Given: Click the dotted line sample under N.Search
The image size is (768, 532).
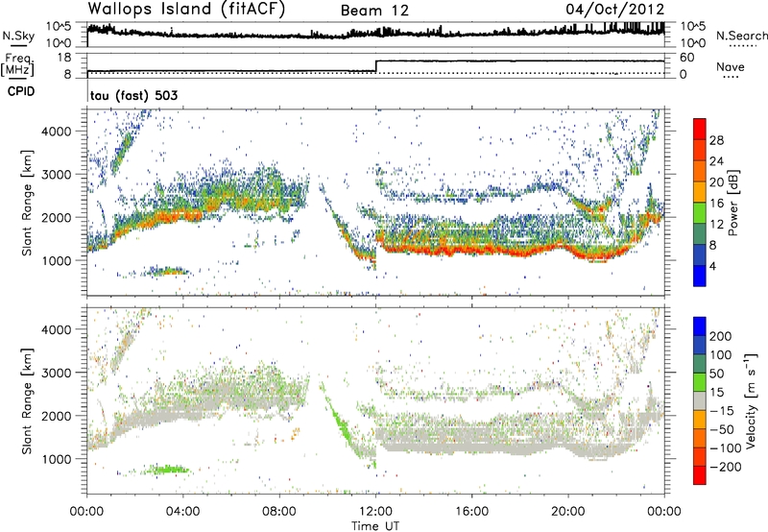Looking at the screenshot, I should 742,45.
